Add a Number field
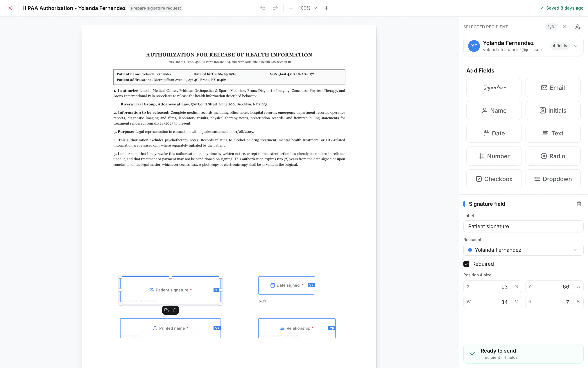 [494, 156]
